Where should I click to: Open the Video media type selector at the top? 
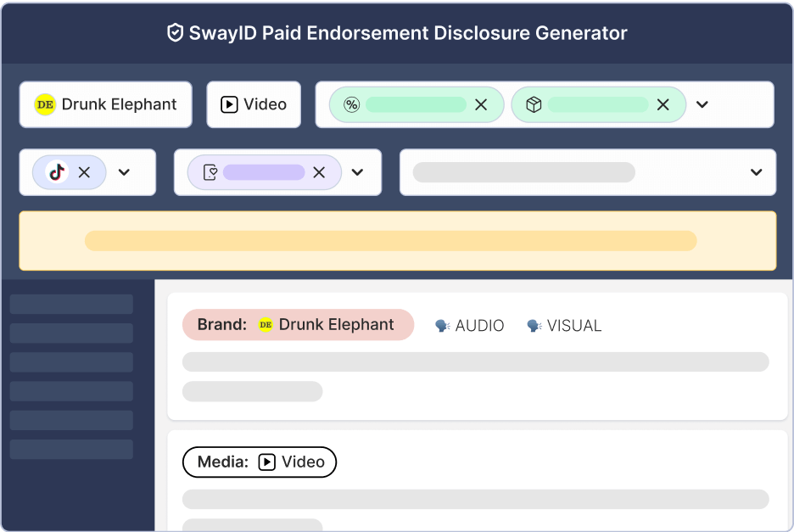pyautogui.click(x=254, y=104)
